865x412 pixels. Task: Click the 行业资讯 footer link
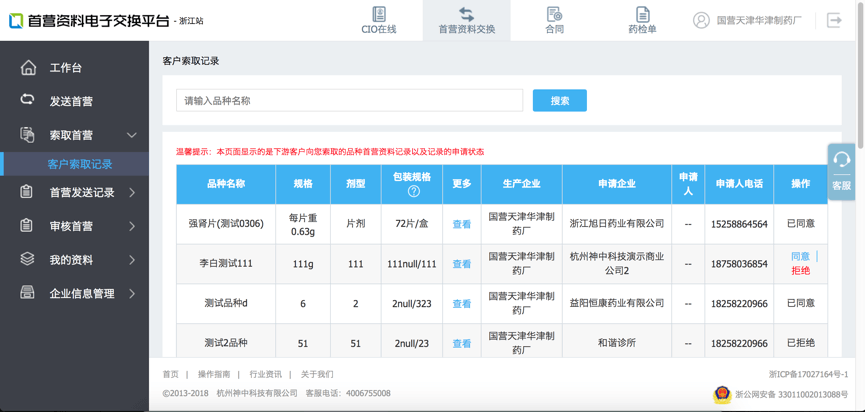click(x=265, y=374)
